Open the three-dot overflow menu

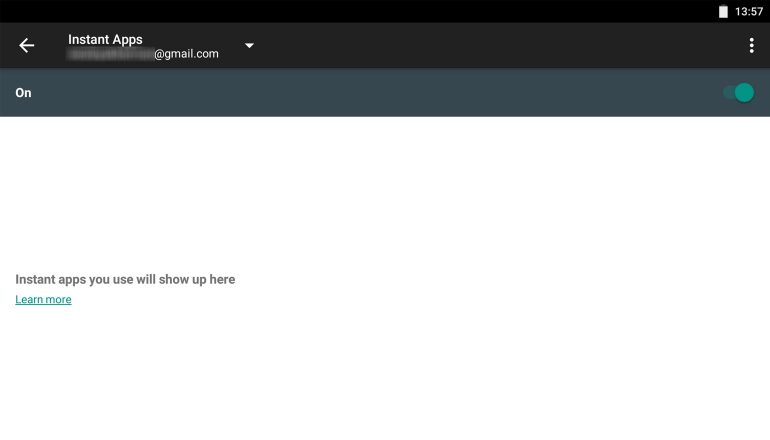[x=751, y=45]
